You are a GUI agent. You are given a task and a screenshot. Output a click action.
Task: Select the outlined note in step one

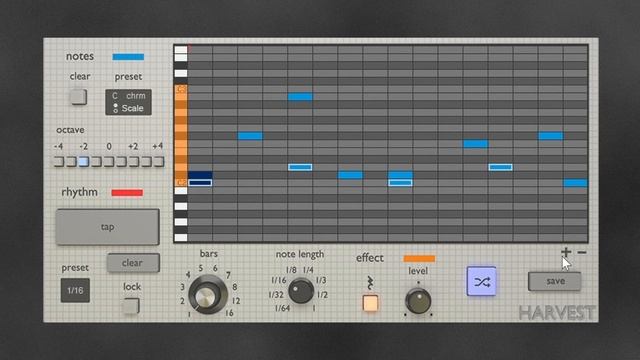(x=200, y=183)
